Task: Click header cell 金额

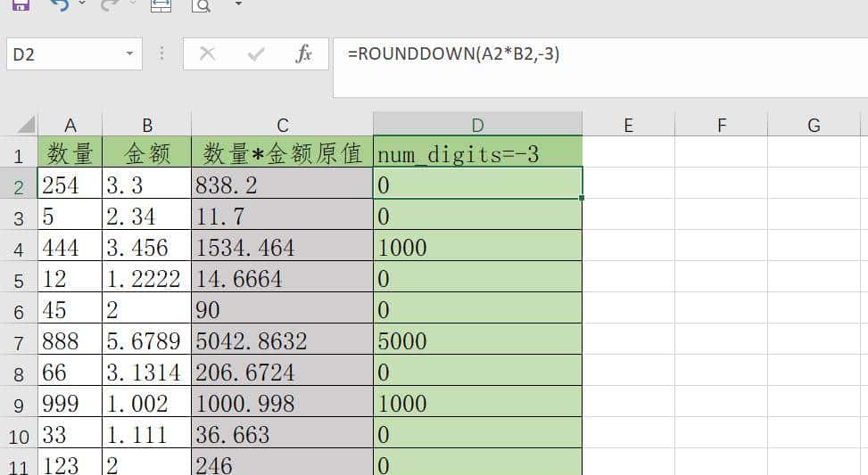Action: coord(146,152)
